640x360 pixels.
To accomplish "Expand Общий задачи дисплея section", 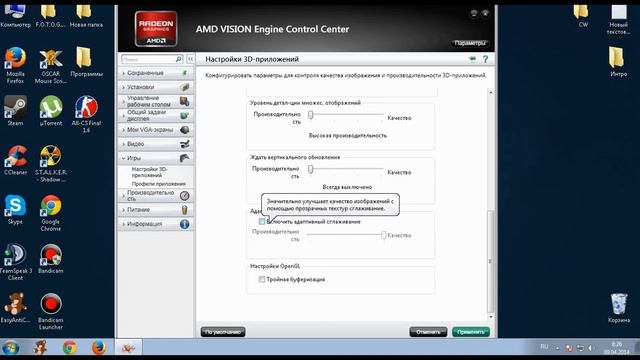I will tap(156, 116).
